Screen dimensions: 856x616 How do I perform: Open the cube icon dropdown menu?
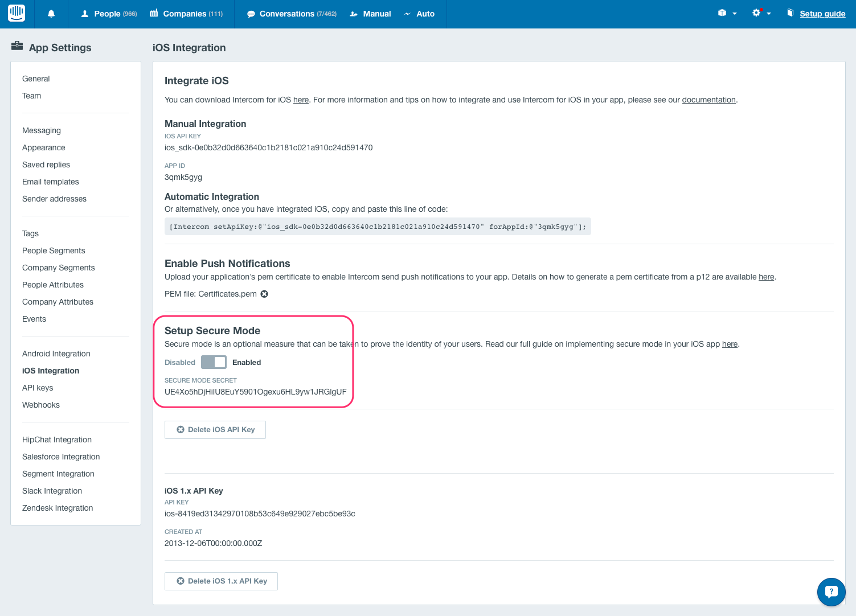(x=727, y=13)
